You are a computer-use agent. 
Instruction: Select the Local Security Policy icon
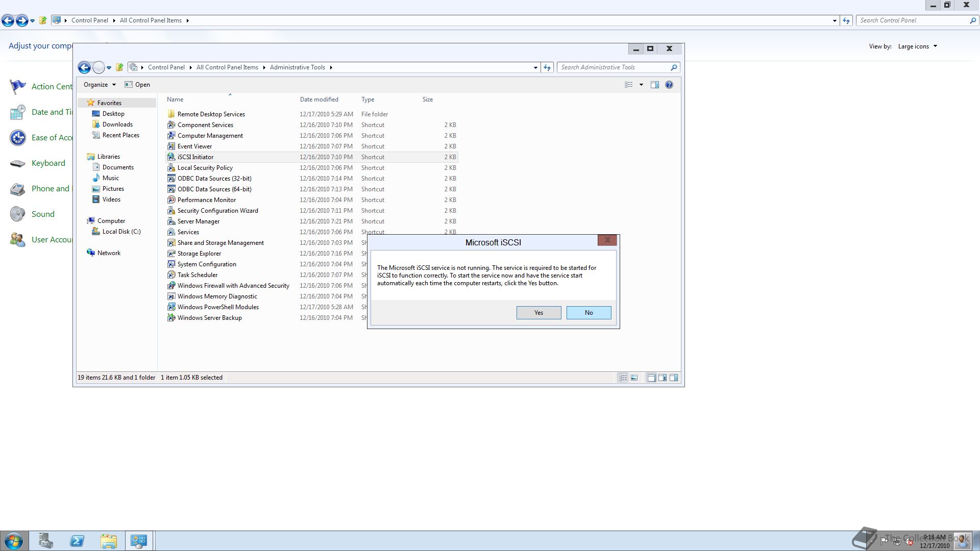click(x=171, y=167)
